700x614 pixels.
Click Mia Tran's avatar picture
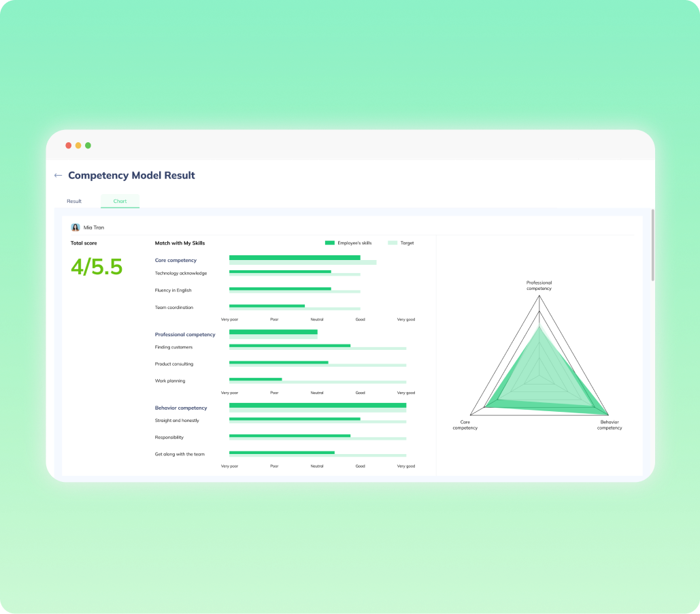[x=76, y=227]
